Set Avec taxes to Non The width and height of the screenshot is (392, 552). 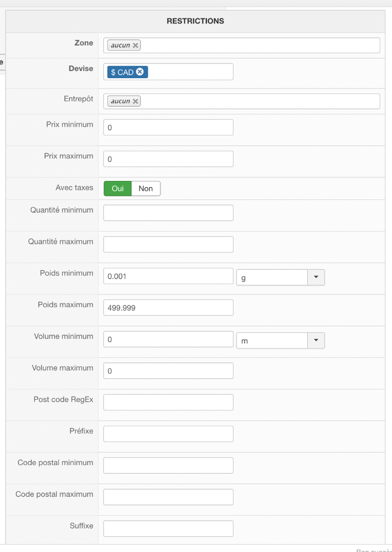[x=146, y=189]
